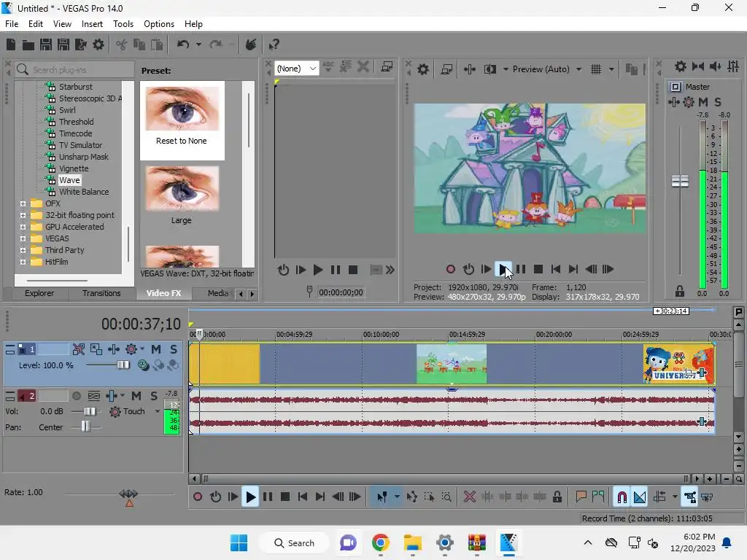
Task: Open the Preview (Auto) quality dropdown
Action: tap(578, 69)
